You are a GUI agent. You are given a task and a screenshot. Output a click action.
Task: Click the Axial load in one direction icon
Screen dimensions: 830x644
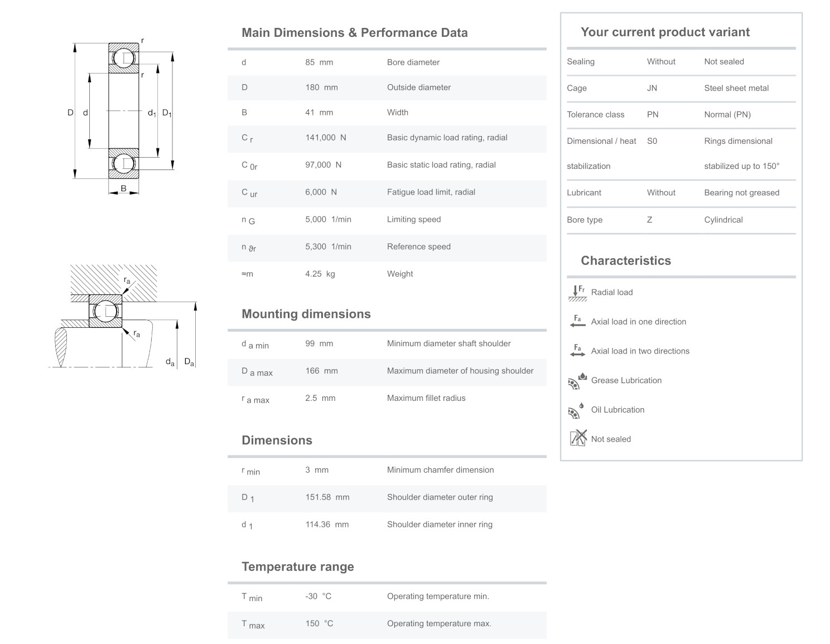tap(577, 322)
